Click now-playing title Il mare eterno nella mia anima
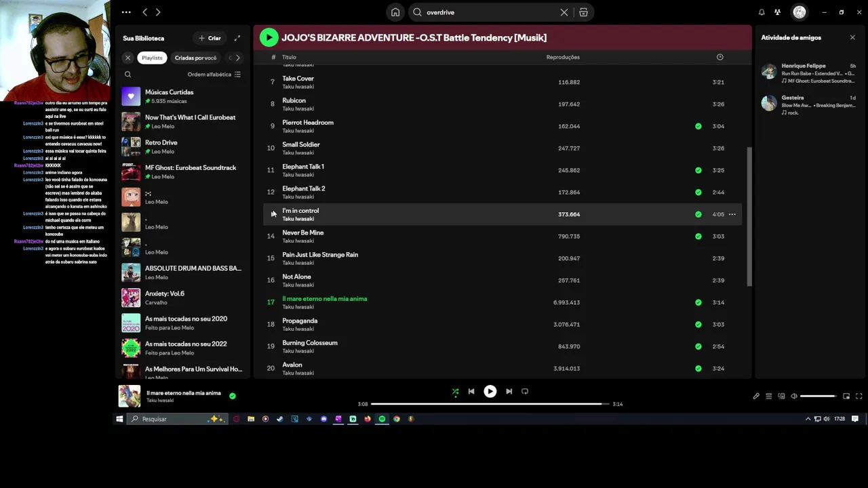868x488 pixels. [x=184, y=393]
